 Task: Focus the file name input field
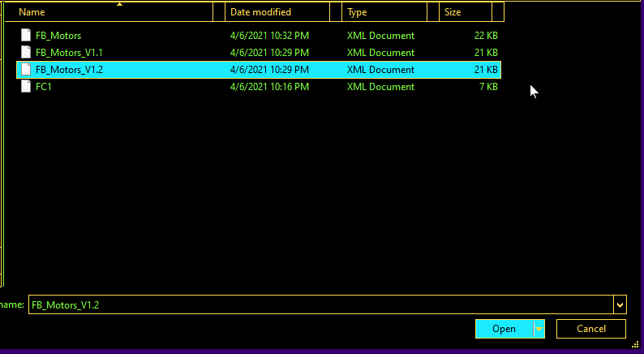[320, 304]
